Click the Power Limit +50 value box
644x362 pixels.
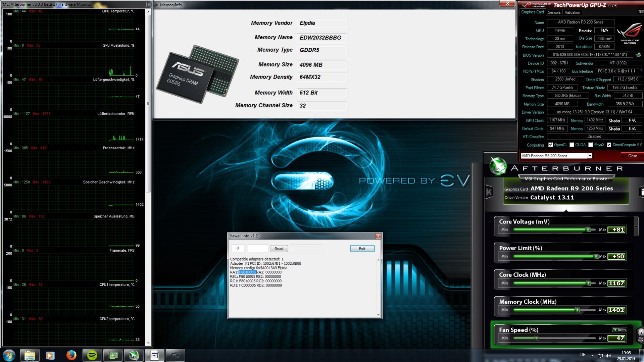point(617,257)
